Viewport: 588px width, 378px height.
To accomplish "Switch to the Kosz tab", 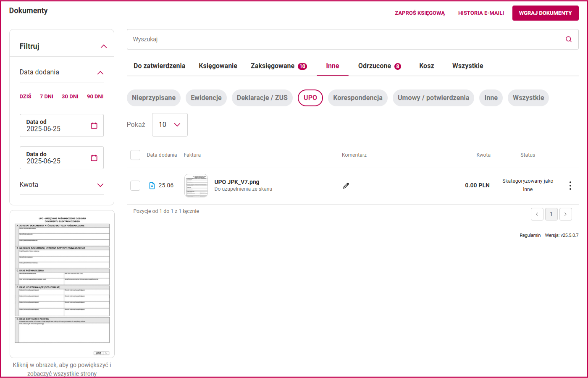I will pyautogui.click(x=427, y=66).
